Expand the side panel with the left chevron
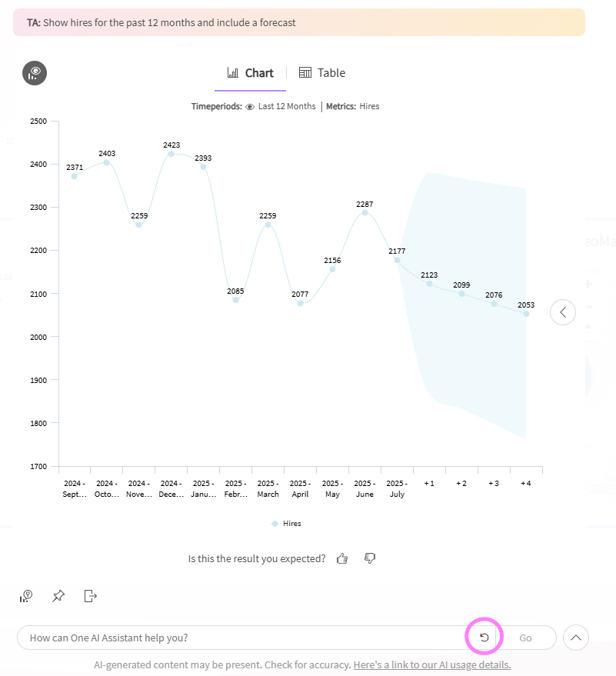616x676 pixels. click(563, 312)
